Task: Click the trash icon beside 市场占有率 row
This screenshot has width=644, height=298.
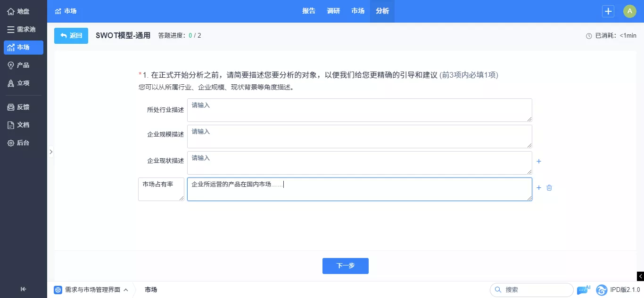Action: tap(549, 188)
